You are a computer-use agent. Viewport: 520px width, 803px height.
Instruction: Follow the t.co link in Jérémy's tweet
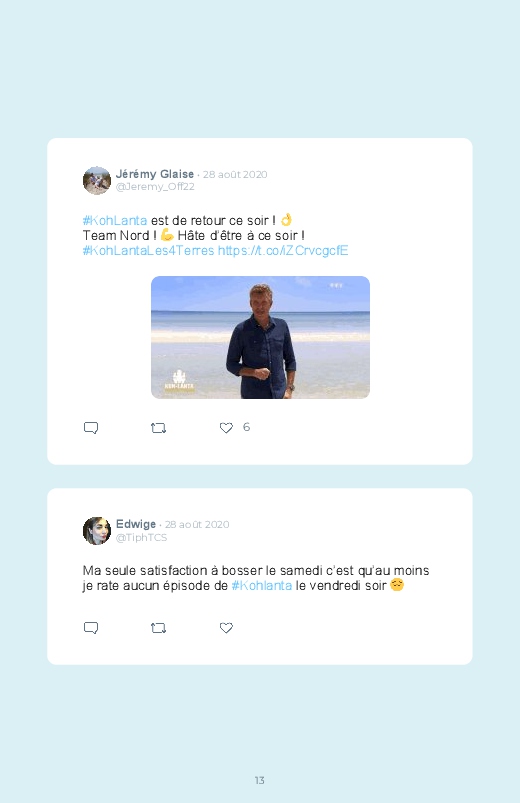283,250
